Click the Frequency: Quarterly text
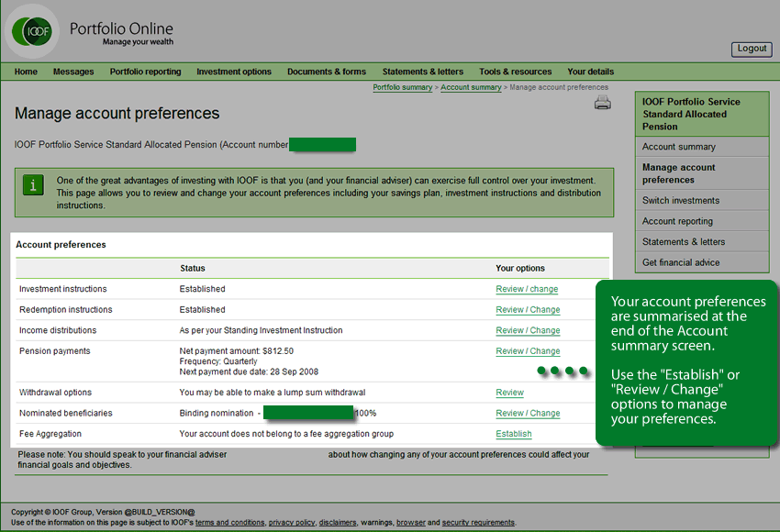This screenshot has width=780, height=532. point(218,361)
